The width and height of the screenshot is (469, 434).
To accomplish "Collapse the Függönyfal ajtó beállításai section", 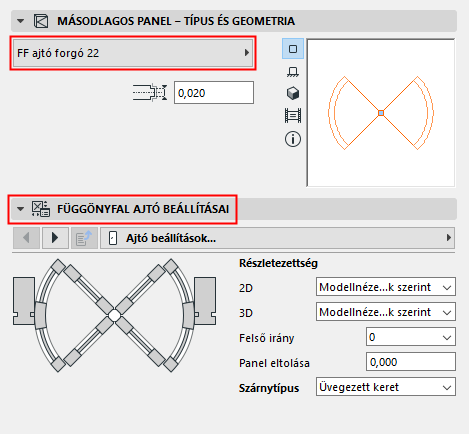I will click(20, 209).
